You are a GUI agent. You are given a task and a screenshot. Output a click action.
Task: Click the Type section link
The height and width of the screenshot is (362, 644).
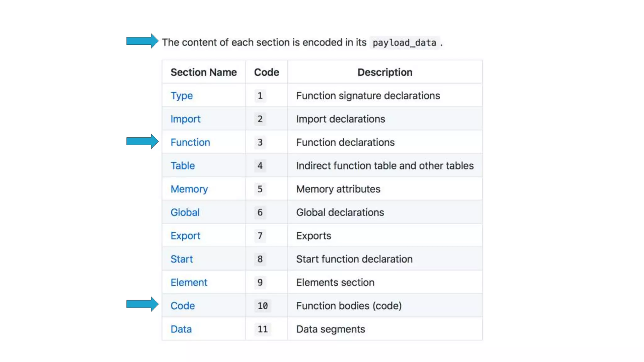click(181, 96)
